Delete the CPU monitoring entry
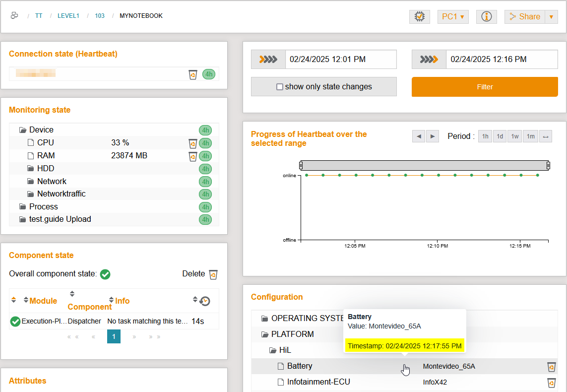 click(192, 143)
